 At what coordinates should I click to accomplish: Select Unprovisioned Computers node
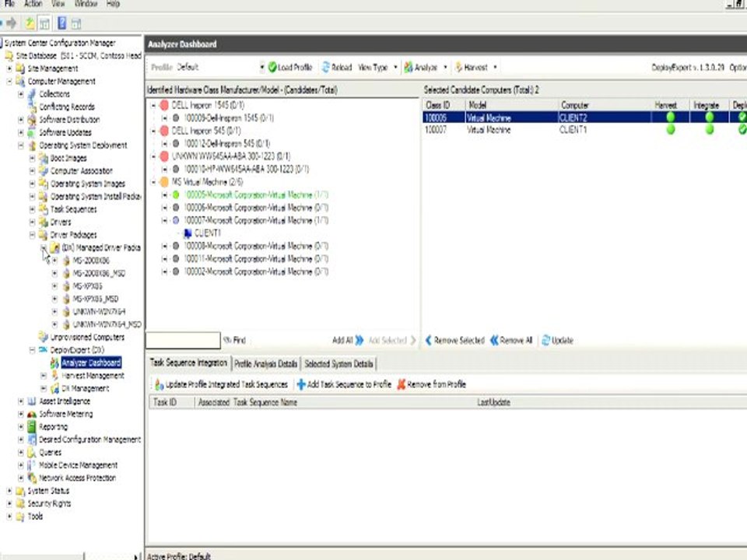[87, 337]
